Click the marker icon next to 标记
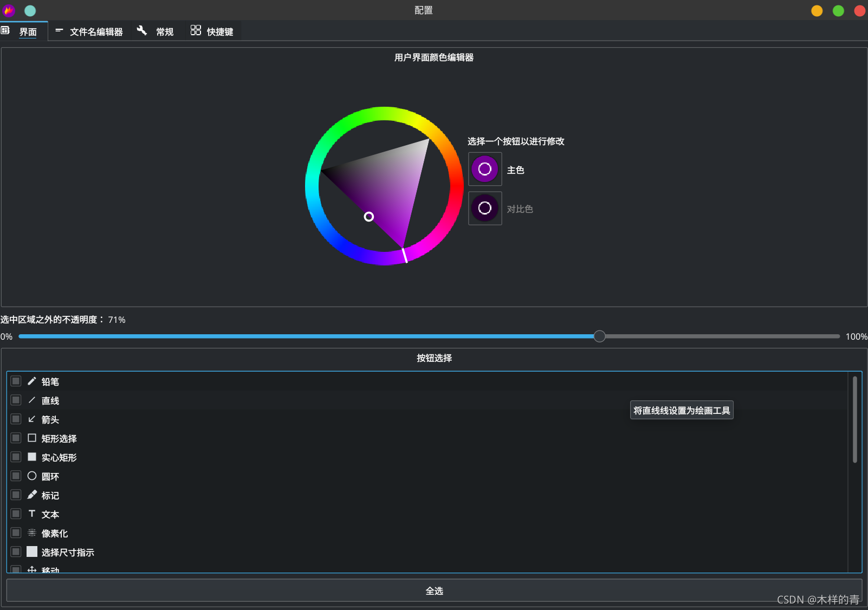 click(x=32, y=495)
